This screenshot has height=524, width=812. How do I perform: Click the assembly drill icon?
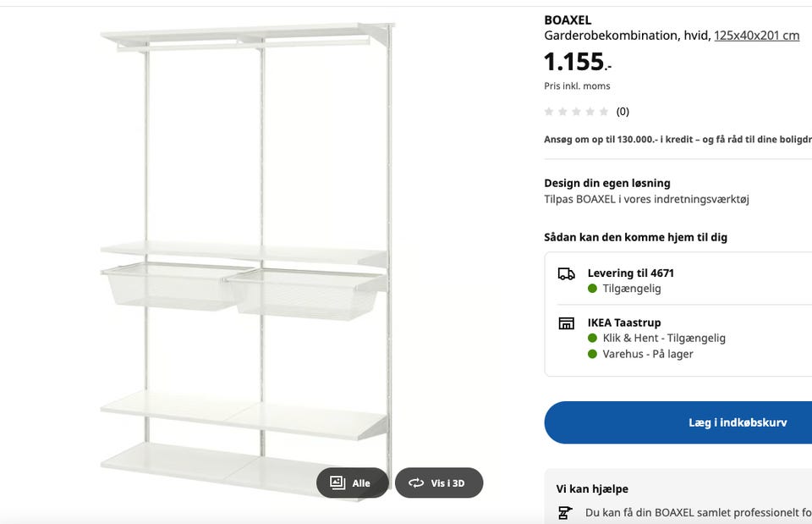(x=565, y=512)
